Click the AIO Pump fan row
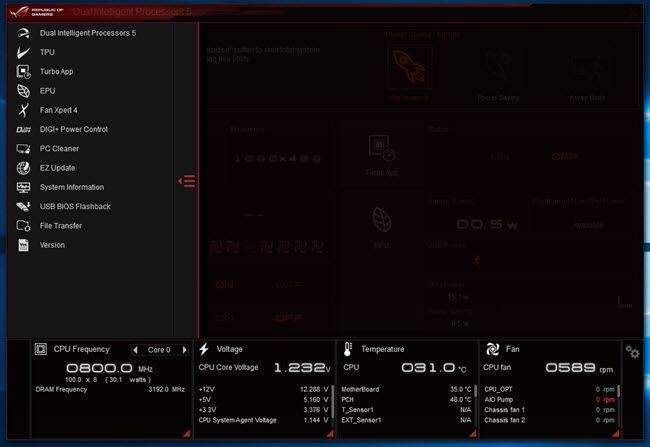The height and width of the screenshot is (447, 650). pyautogui.click(x=549, y=400)
